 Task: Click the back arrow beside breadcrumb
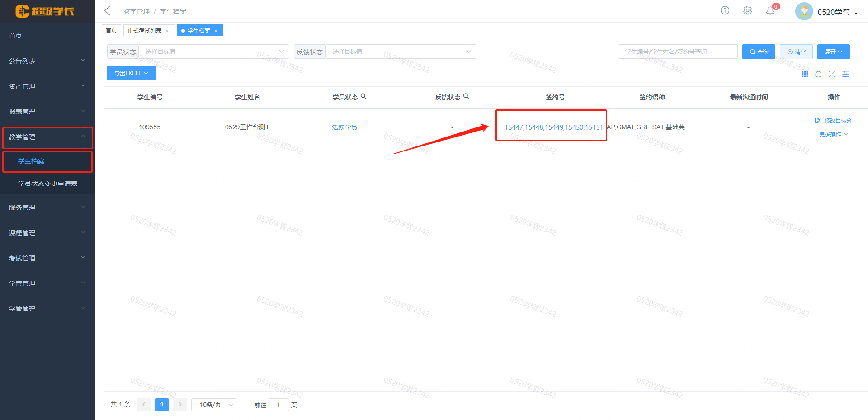click(x=108, y=11)
